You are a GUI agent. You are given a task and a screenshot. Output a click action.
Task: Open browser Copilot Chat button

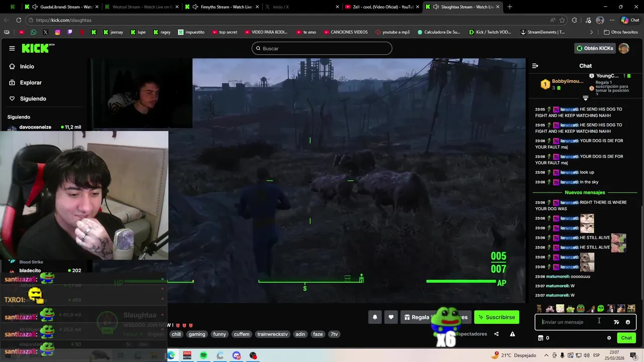(629, 20)
